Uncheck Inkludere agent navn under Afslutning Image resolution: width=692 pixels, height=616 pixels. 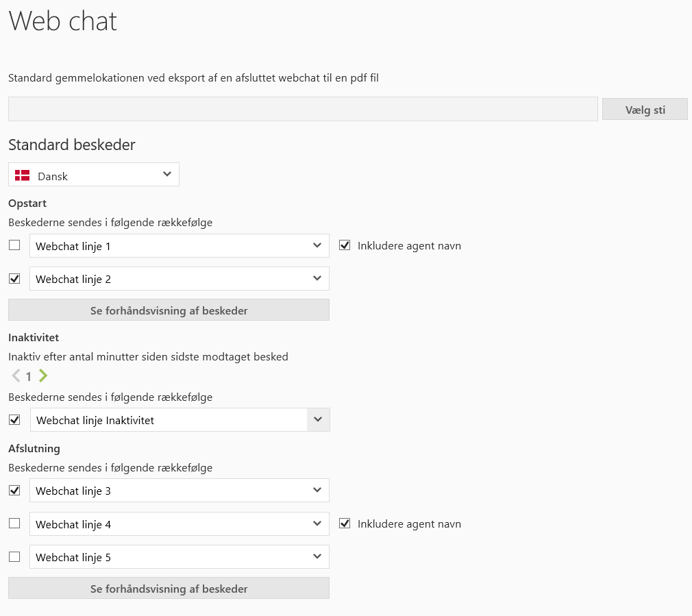pyautogui.click(x=345, y=523)
